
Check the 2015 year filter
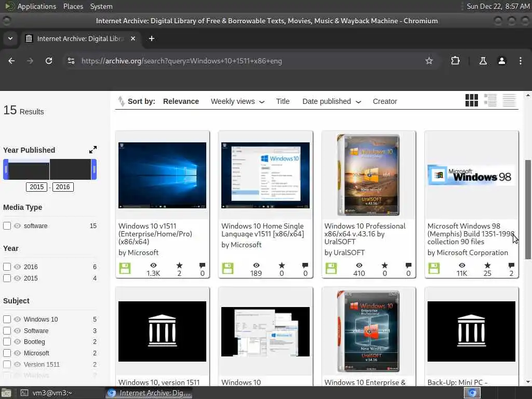pyautogui.click(x=7, y=278)
